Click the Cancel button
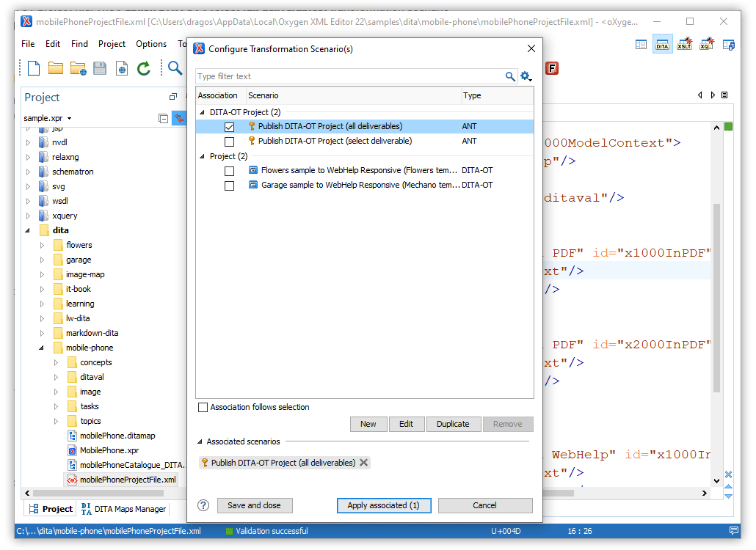The width and height of the screenshot is (756, 550). tap(485, 505)
